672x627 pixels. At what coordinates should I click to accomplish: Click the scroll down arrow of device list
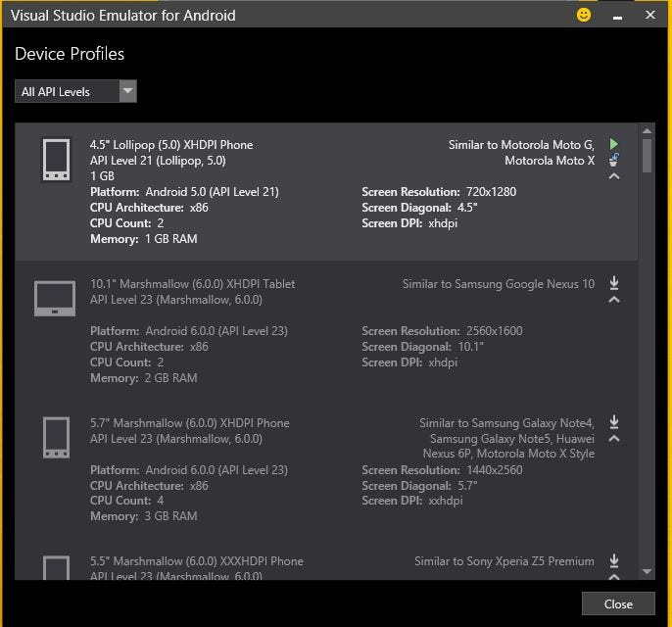647,571
